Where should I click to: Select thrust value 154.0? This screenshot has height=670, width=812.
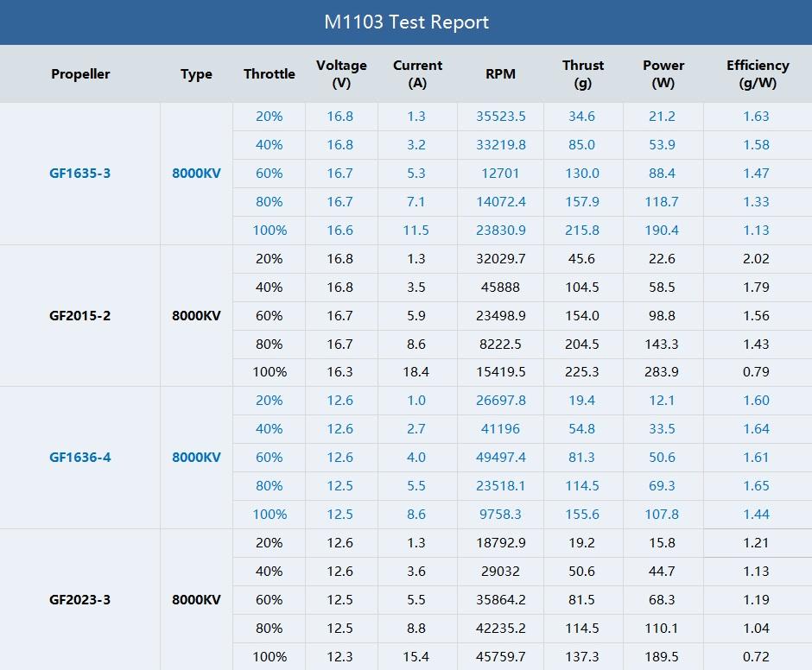pyautogui.click(x=582, y=315)
